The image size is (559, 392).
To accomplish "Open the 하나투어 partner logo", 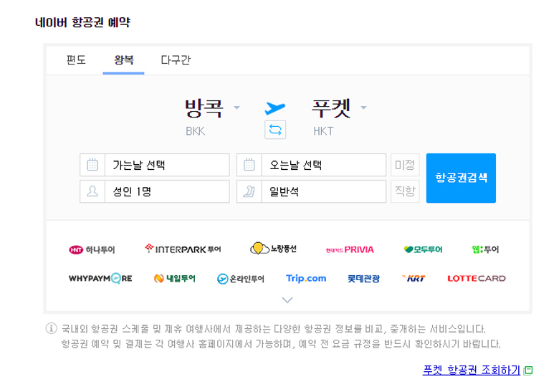I will tap(92, 249).
